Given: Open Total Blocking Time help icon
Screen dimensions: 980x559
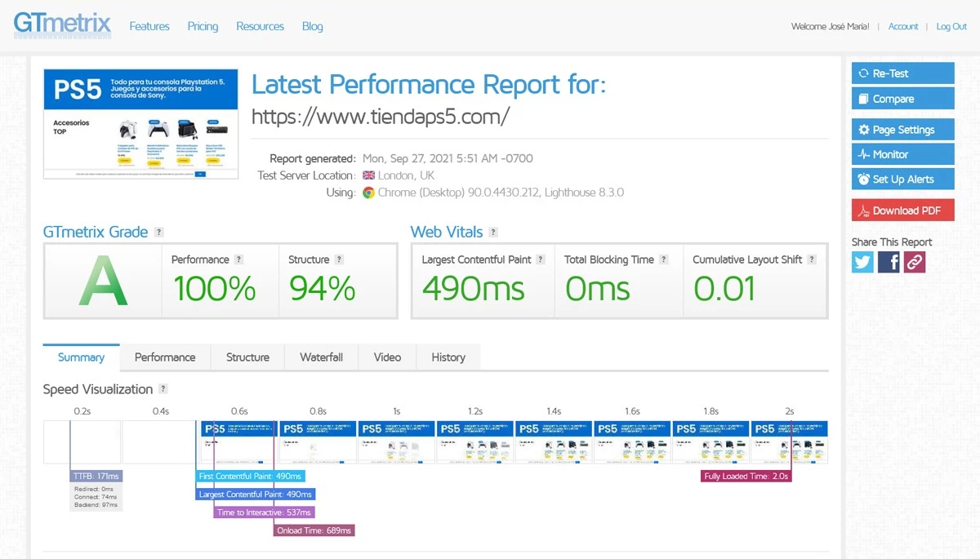Looking at the screenshot, I should pyautogui.click(x=664, y=260).
